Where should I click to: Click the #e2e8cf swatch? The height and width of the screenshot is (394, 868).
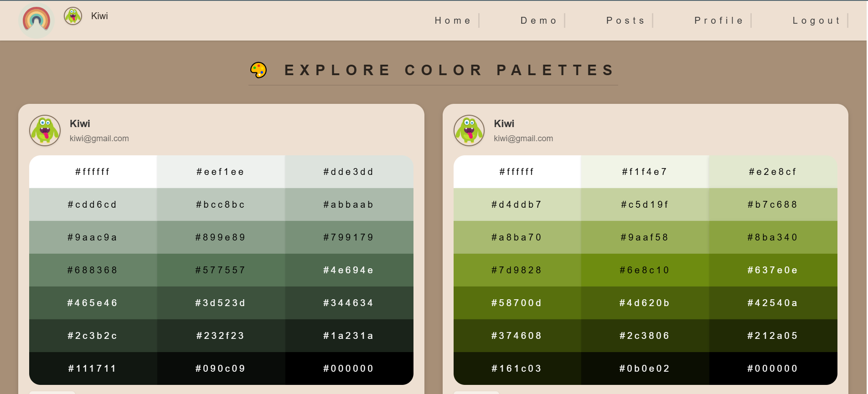773,172
